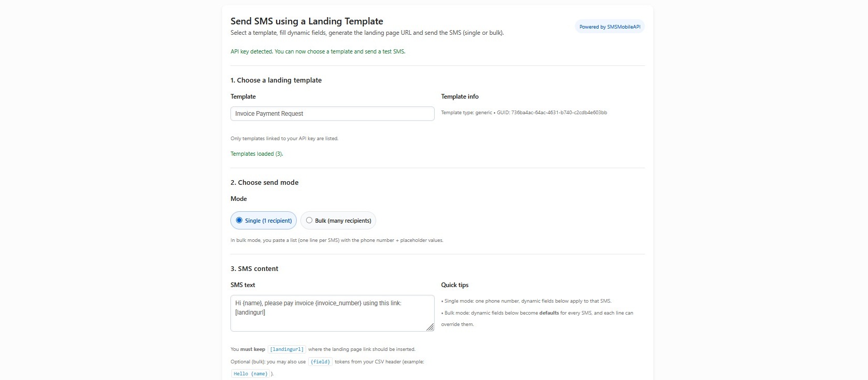The width and height of the screenshot is (868, 380).
Task: Select the Bulk (many recipients) mode
Action: pyautogui.click(x=338, y=221)
